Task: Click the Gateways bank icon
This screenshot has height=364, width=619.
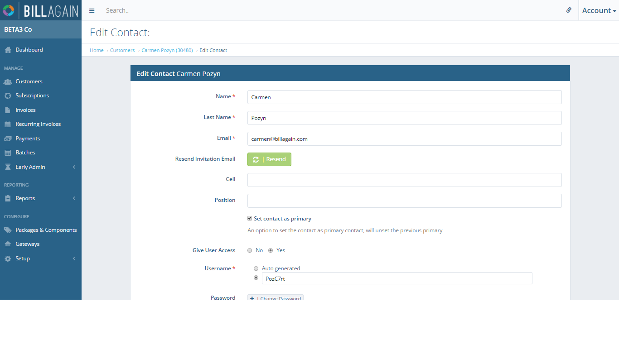Action: (x=8, y=244)
